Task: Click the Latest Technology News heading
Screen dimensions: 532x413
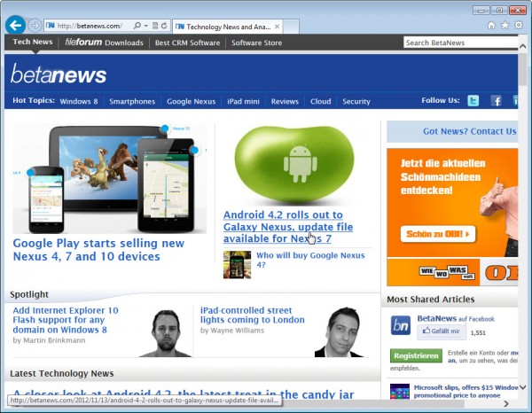Action: (62, 374)
